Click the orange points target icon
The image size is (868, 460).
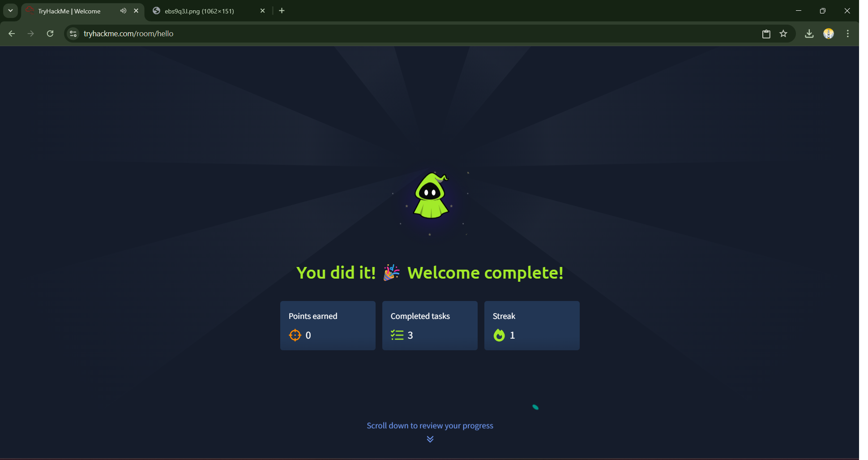pos(295,335)
